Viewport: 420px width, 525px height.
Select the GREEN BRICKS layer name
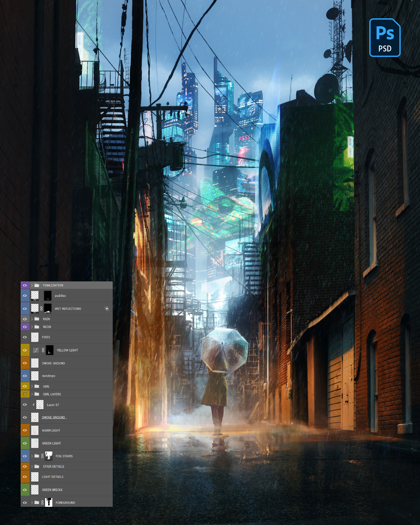point(52,490)
